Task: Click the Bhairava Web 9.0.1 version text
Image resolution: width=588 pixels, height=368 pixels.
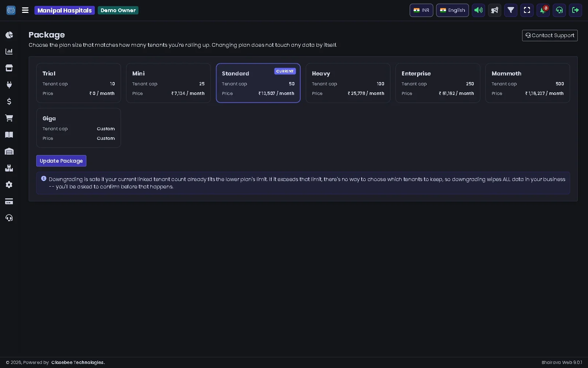Action: tap(562, 362)
